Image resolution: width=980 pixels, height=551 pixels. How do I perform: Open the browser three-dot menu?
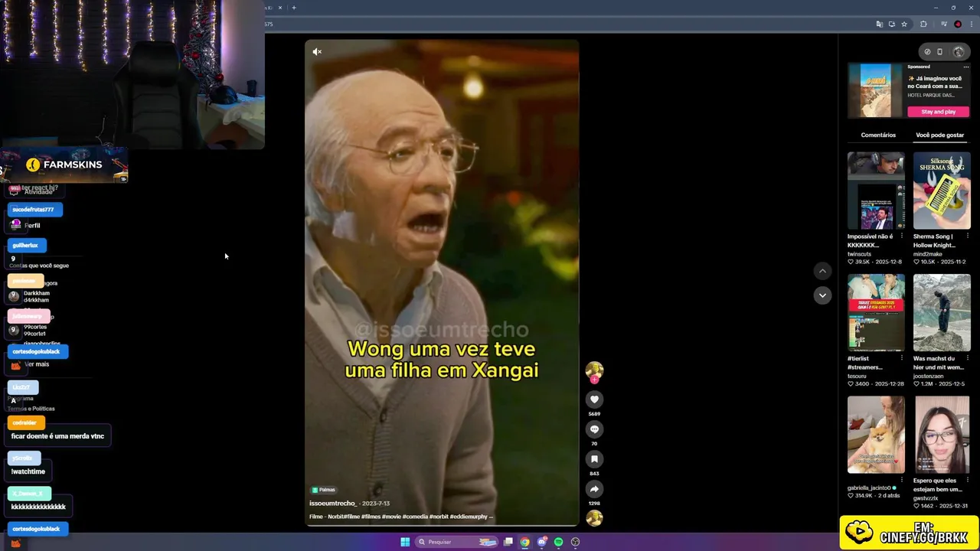click(x=971, y=24)
